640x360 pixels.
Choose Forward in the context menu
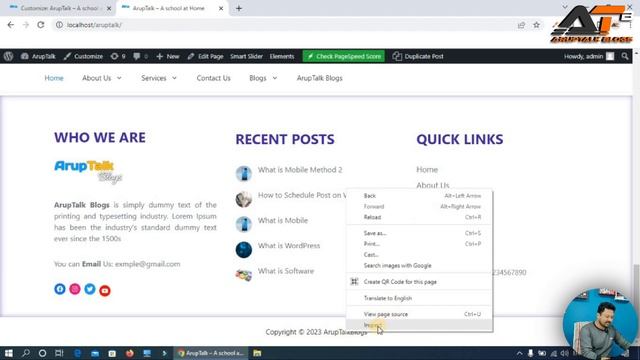pyautogui.click(x=420, y=207)
